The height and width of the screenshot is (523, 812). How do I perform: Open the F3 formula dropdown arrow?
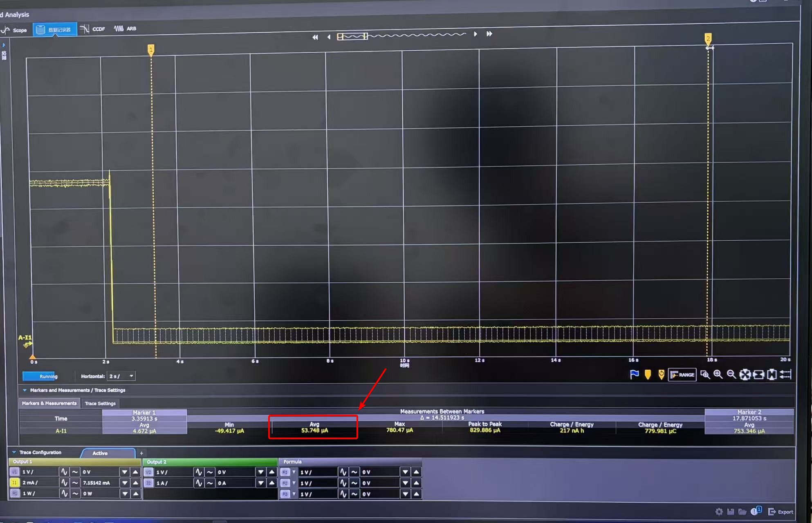[x=294, y=494]
